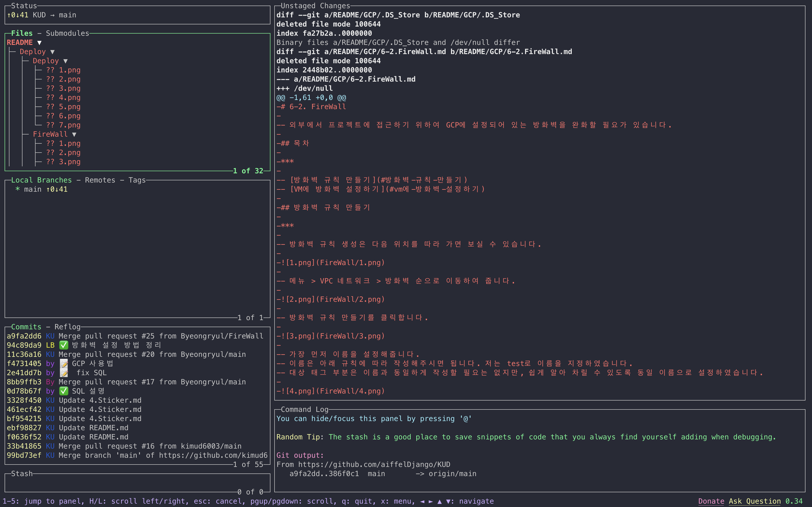This screenshot has height=507, width=812.
Task: Click memo emoji on GCP 사용법 commit
Action: click(63, 364)
